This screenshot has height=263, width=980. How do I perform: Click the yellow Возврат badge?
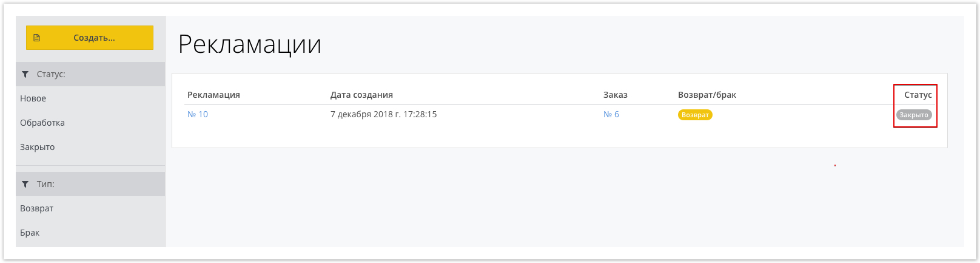tap(695, 115)
